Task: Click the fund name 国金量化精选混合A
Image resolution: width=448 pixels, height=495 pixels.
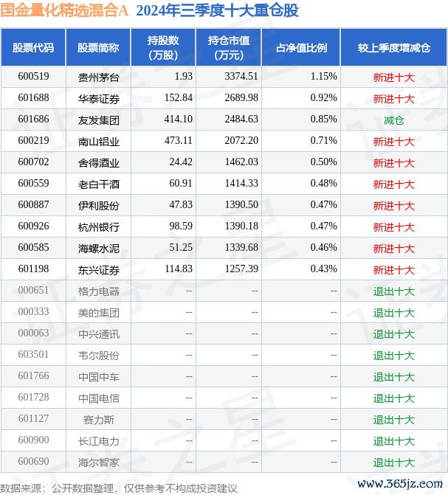Action: [x=64, y=10]
